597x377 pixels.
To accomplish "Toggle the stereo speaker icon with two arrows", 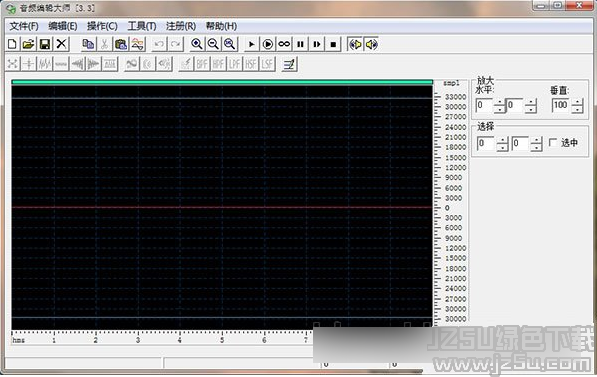I will [355, 44].
